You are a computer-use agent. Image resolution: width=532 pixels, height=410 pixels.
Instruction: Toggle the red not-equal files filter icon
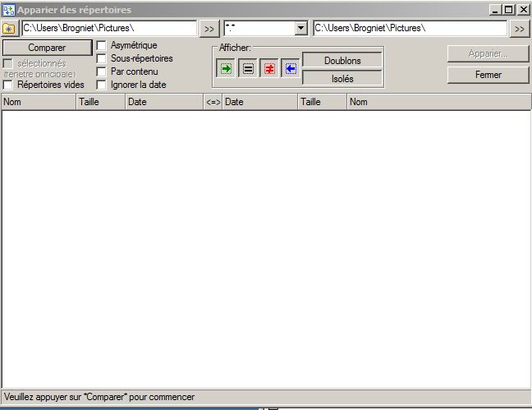pos(269,69)
